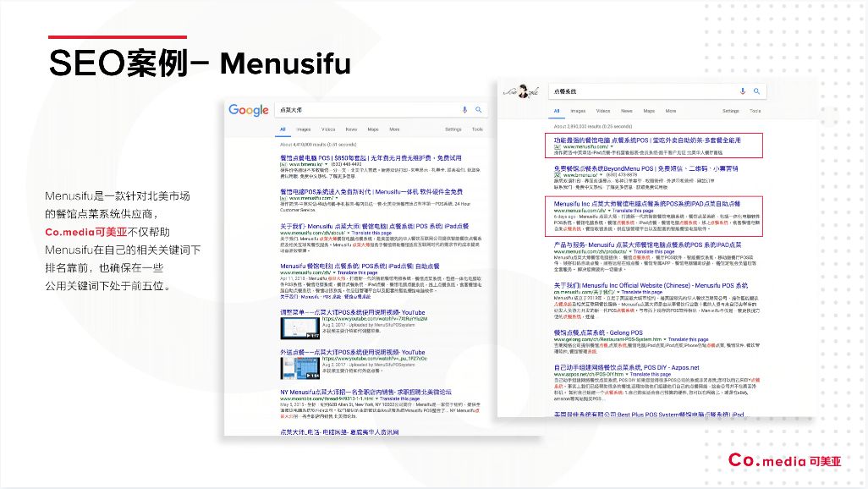
Task: Click 'About 4,410,000 results' count text
Action: pos(318,145)
